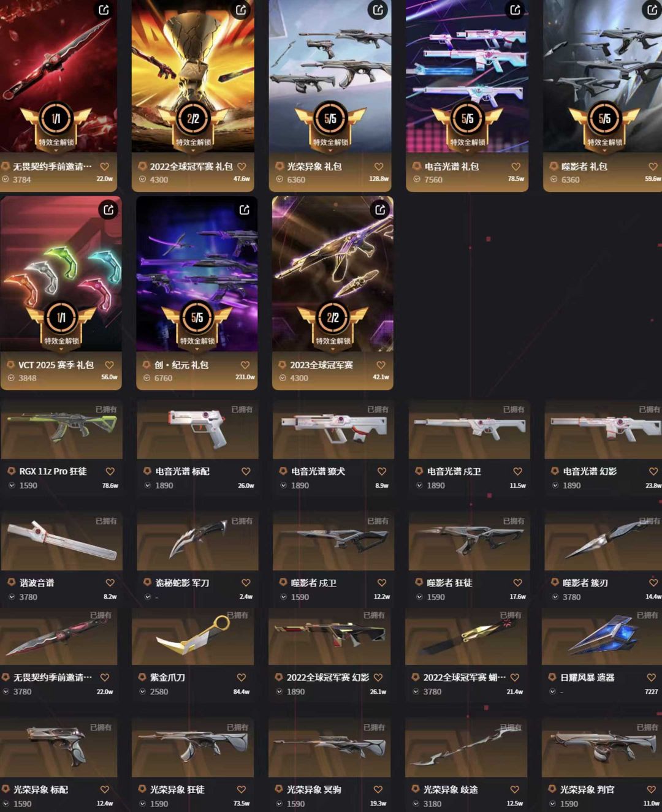This screenshot has width=662, height=812.
Task: Click share icon on 光荣异象 礼包 card
Action: [x=378, y=10]
